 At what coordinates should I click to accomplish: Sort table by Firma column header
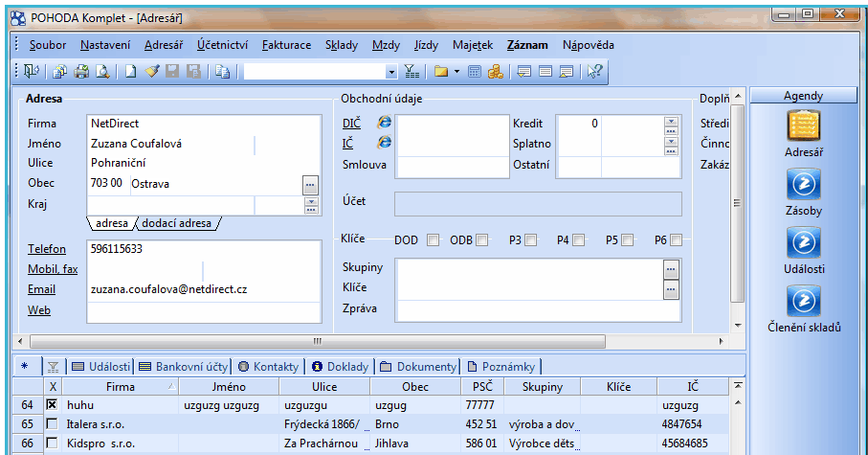point(120,387)
